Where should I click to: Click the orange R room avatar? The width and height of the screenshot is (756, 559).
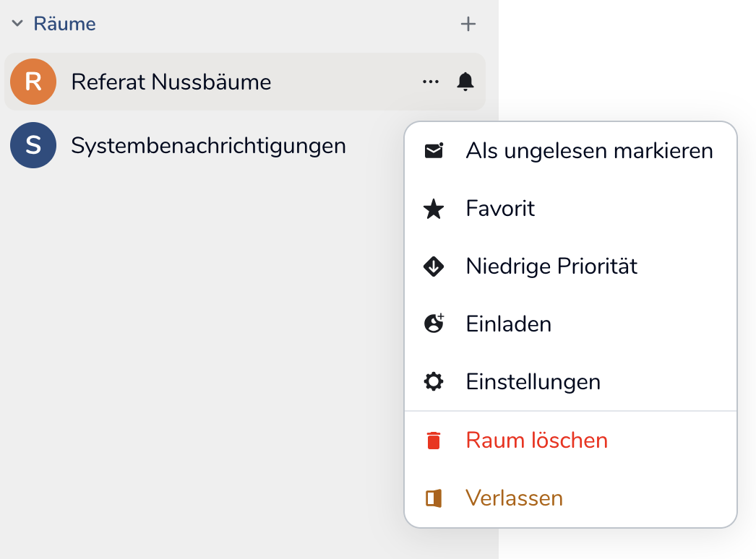click(x=33, y=82)
